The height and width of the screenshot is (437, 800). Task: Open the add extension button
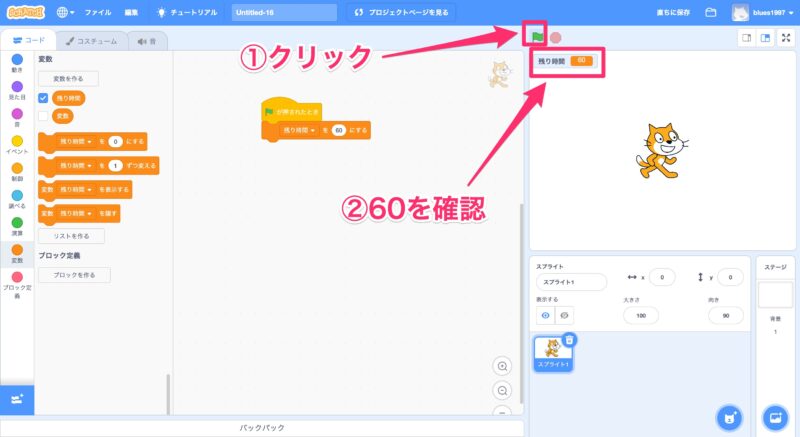17,399
